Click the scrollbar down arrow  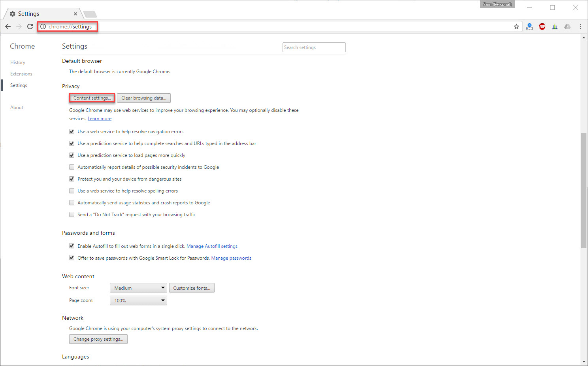(x=584, y=362)
